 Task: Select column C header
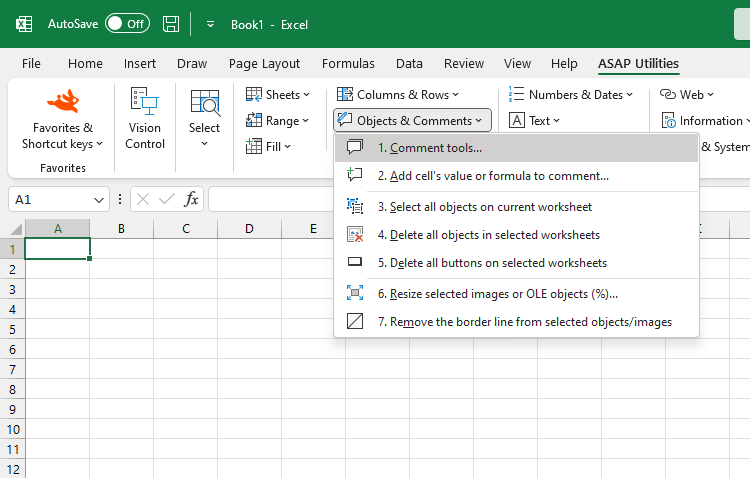point(186,229)
